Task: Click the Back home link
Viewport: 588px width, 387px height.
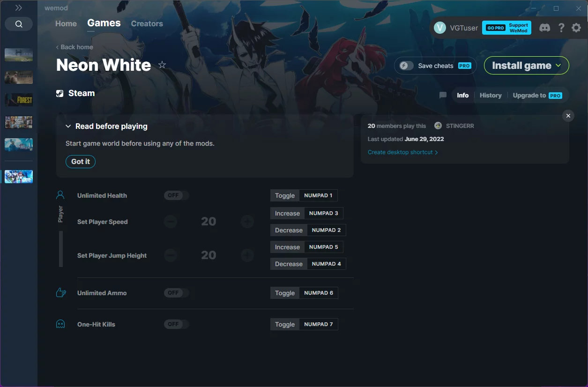Action: [x=74, y=47]
